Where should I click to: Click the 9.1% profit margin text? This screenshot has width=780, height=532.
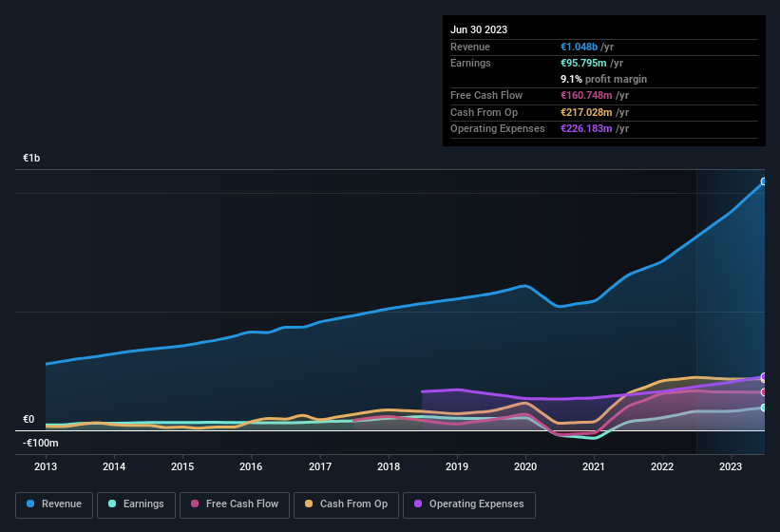604,79
